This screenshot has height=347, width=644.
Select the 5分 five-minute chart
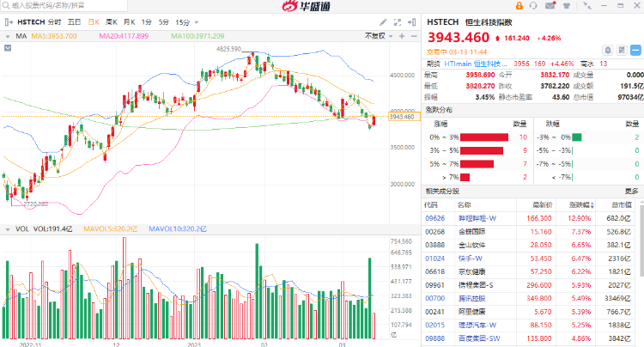(163, 22)
